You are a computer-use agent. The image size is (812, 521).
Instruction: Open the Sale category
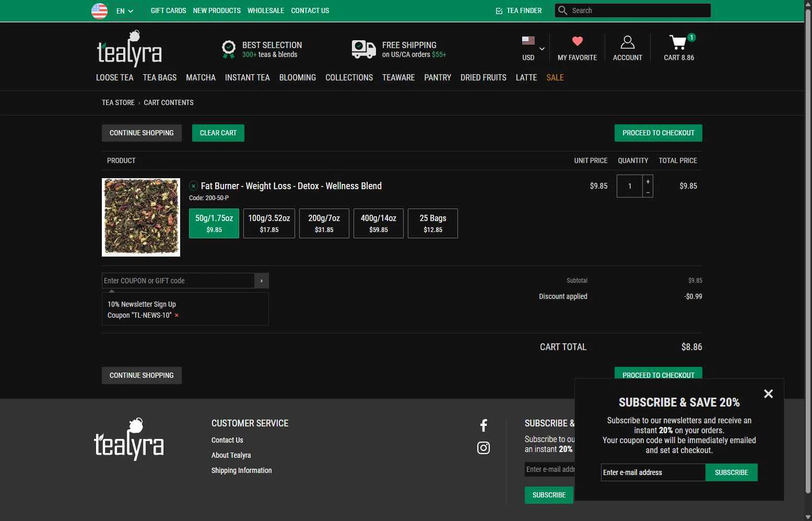click(555, 77)
